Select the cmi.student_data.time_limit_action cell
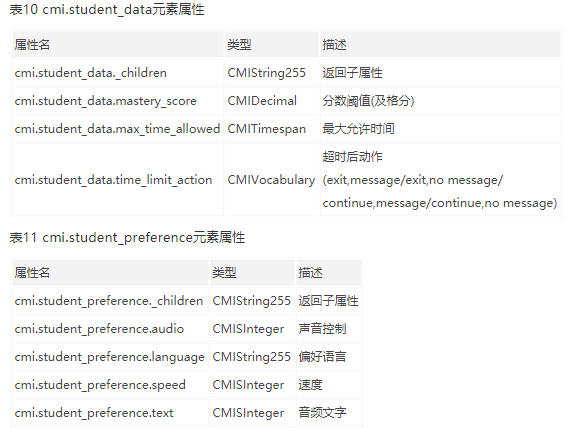This screenshot has height=428, width=572. point(118,180)
